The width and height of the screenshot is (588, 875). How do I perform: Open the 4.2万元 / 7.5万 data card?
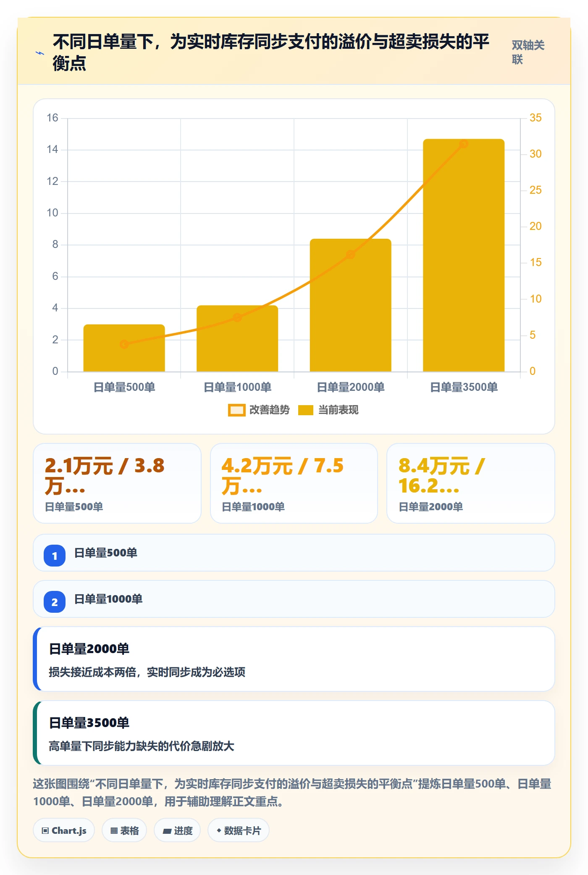294,483
